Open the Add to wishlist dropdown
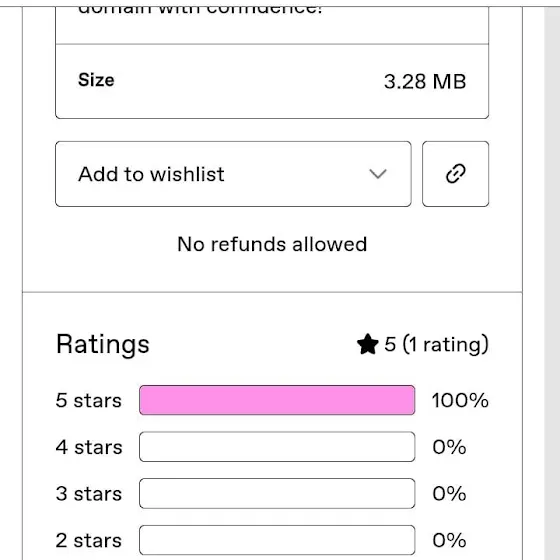560x560 pixels. (x=233, y=174)
